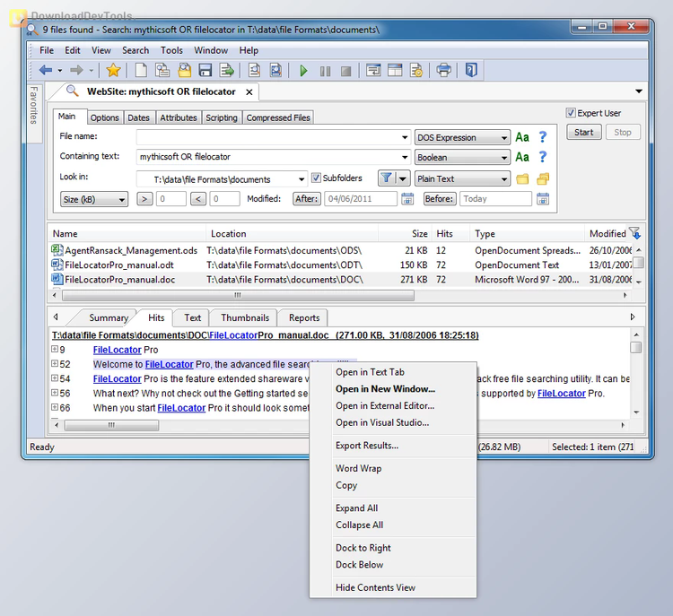673x616 pixels.
Task: Select Hide Contents View in context menu
Action: (x=376, y=587)
